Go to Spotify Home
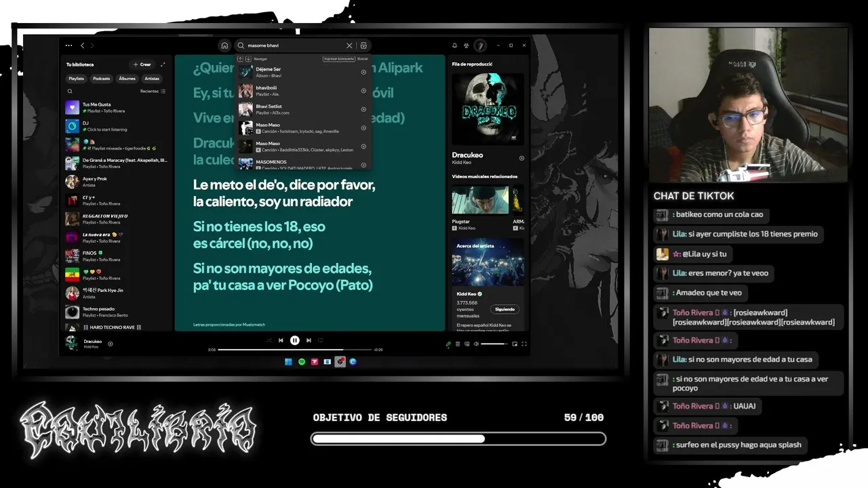 [224, 45]
